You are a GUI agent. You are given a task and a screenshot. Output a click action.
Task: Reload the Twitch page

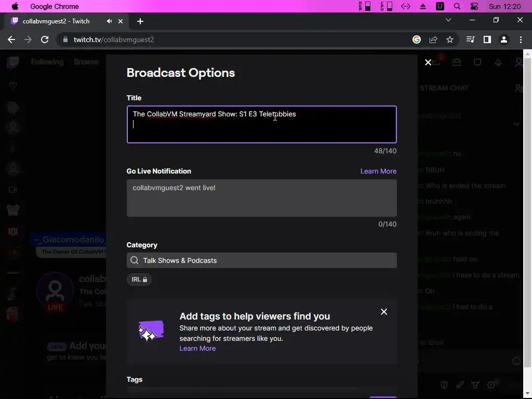tap(45, 39)
